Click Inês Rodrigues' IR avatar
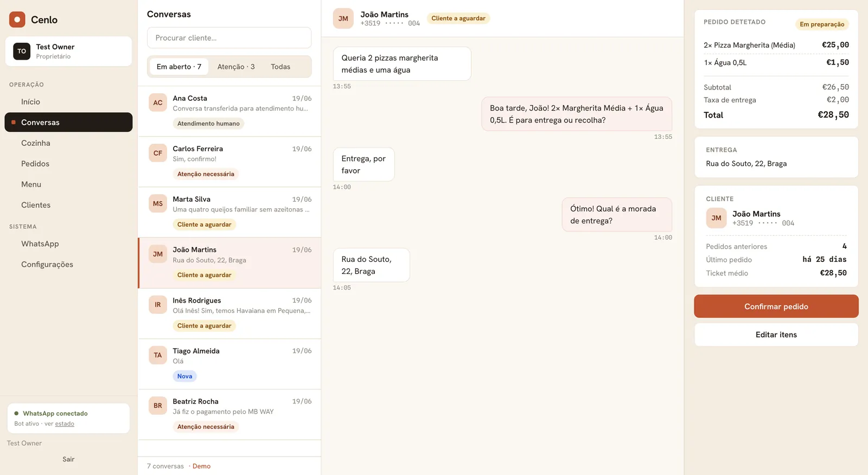 158,305
